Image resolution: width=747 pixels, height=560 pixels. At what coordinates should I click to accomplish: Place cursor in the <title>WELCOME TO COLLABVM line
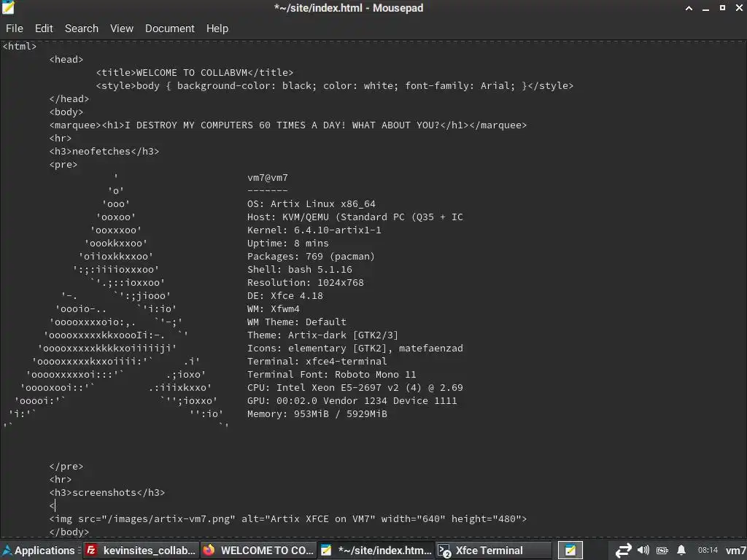coord(195,72)
